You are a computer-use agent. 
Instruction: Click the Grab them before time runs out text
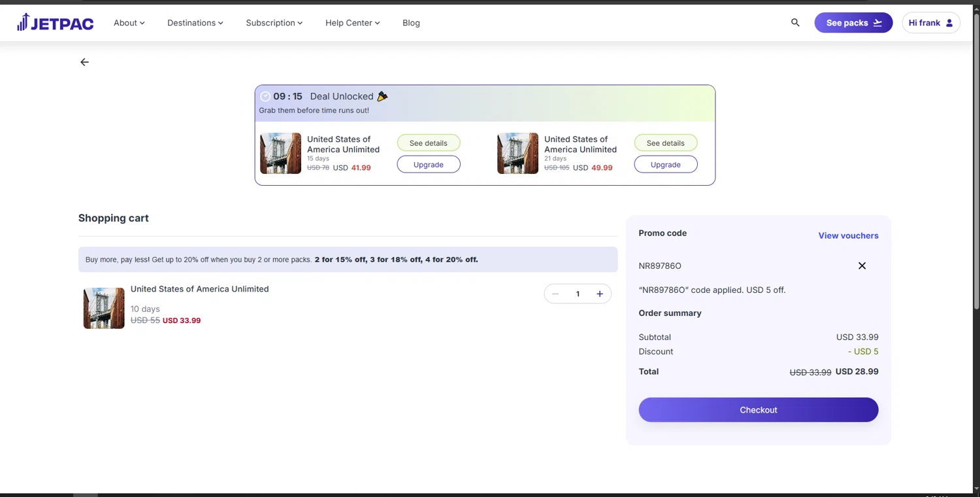(x=314, y=111)
